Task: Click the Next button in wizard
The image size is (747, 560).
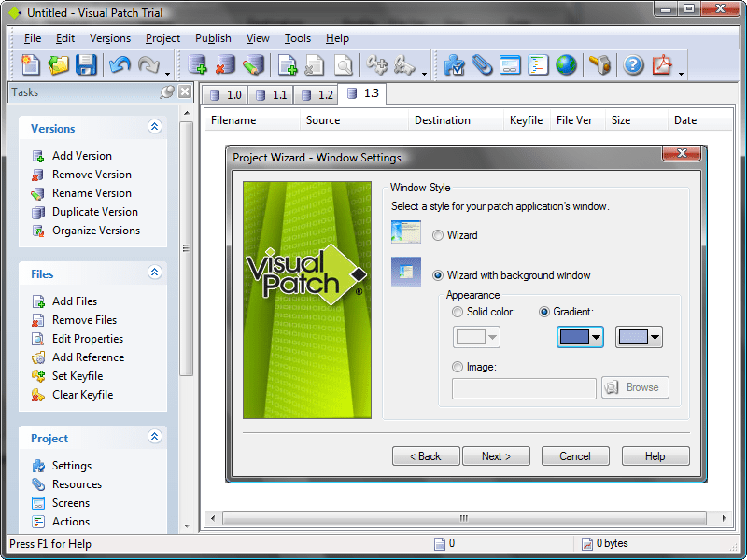Action: pyautogui.click(x=496, y=456)
